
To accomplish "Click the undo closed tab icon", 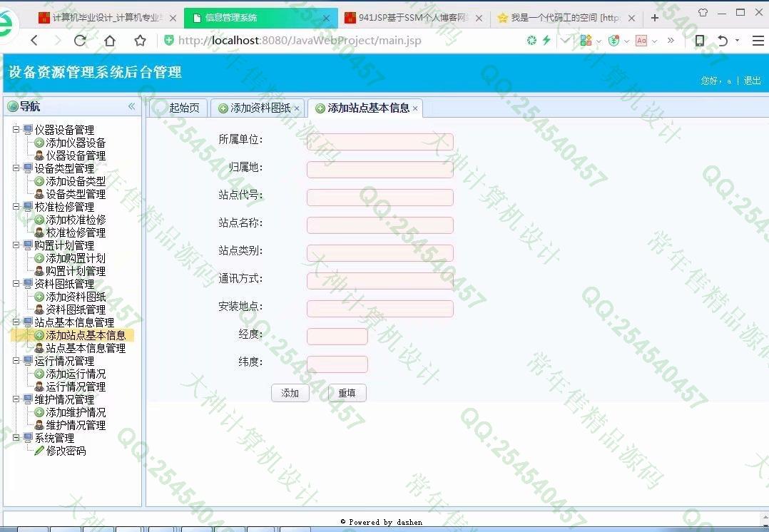I will coord(723,40).
